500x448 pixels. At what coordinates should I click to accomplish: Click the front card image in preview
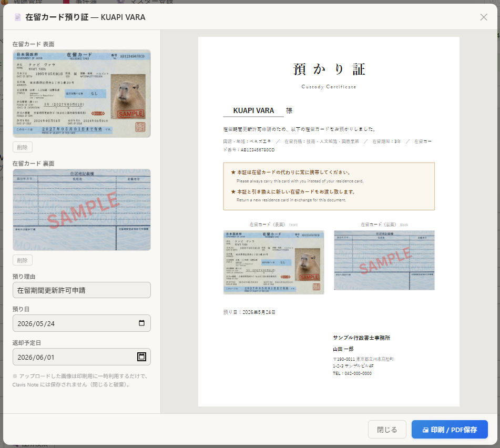273,262
